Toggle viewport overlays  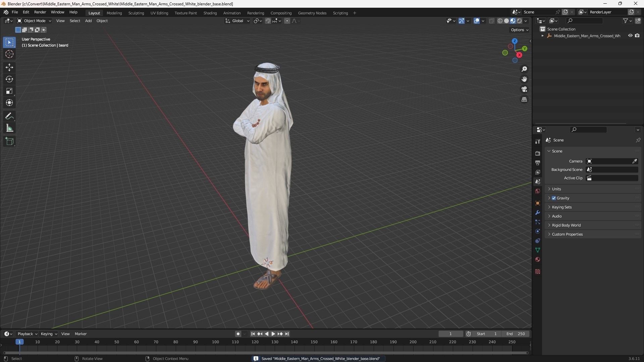click(477, 21)
